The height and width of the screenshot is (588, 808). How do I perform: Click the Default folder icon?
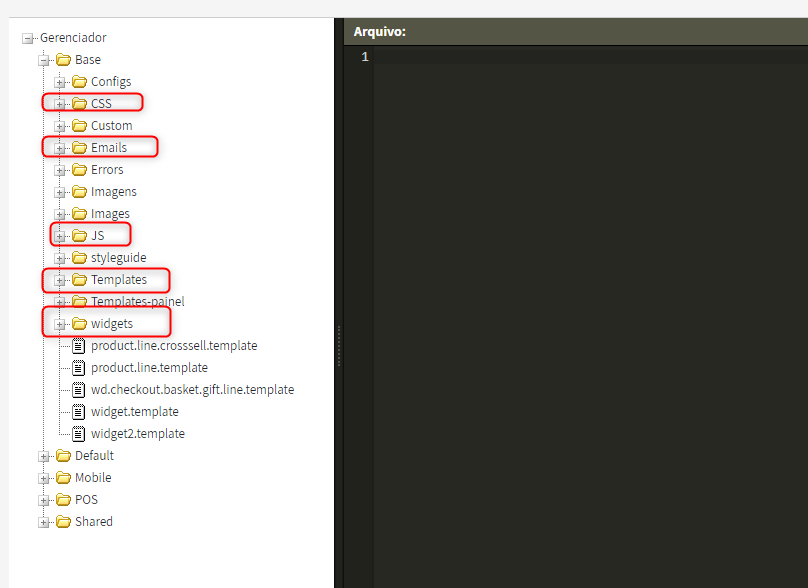(x=63, y=456)
